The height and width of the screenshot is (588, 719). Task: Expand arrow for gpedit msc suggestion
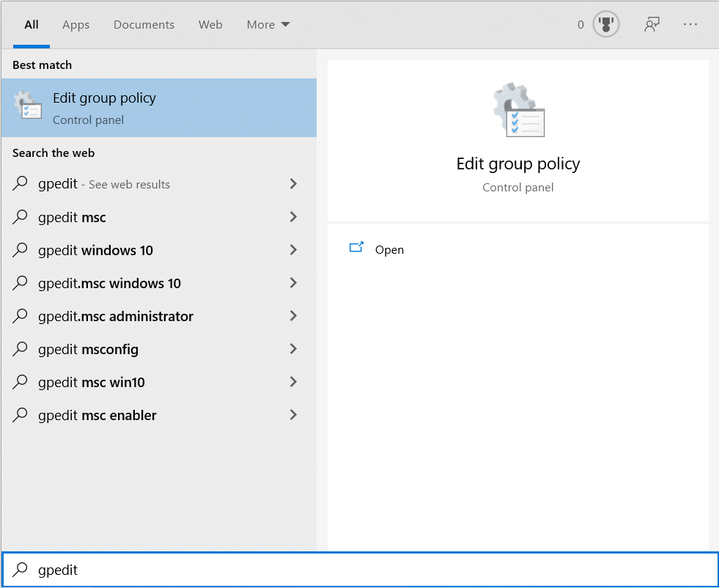tap(293, 217)
